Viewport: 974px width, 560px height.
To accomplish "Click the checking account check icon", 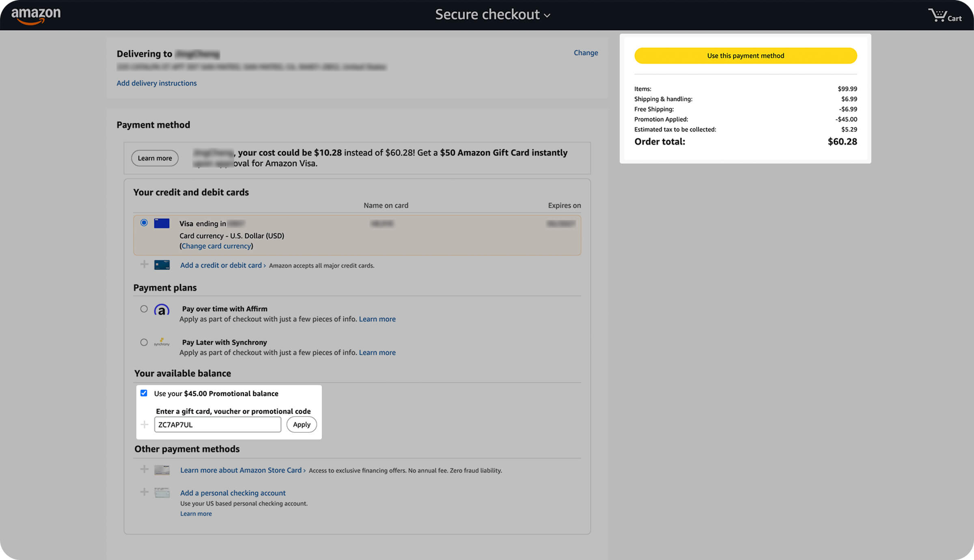I will (162, 493).
